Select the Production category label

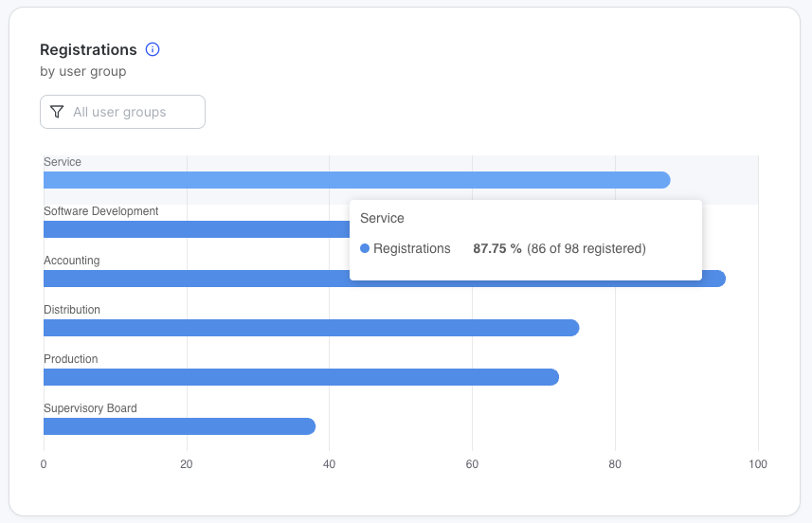[x=71, y=359]
